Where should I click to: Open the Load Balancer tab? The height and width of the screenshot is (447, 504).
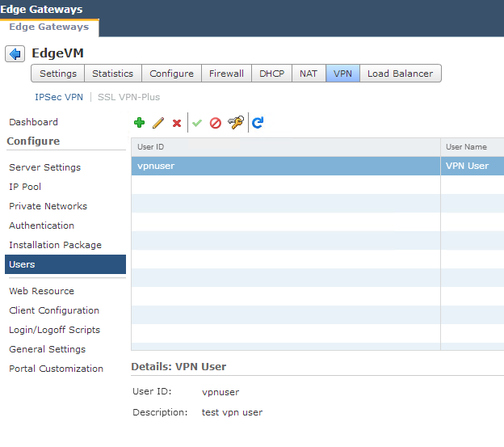click(x=400, y=74)
